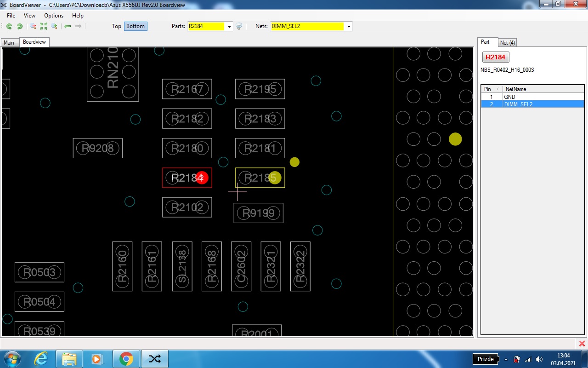The height and width of the screenshot is (368, 588).
Task: Click the Parts field showing R2184
Action: pyautogui.click(x=206, y=26)
